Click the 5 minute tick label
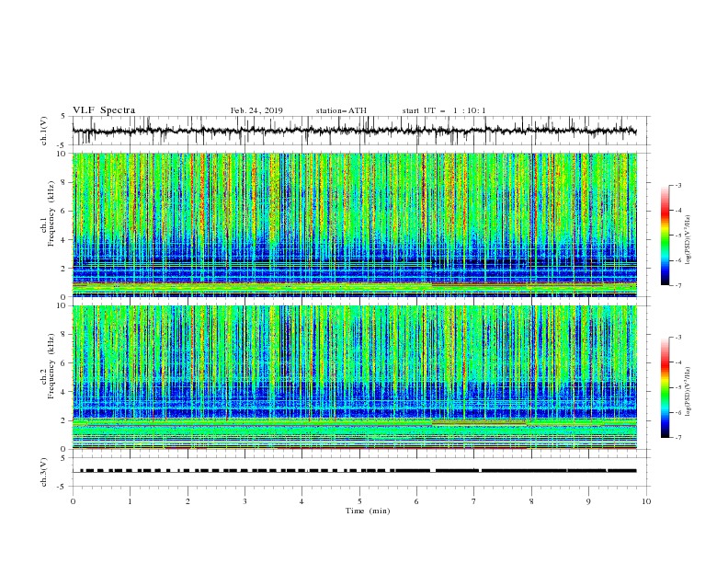Image resolution: width=728 pixels, height=563 pixels. click(359, 501)
